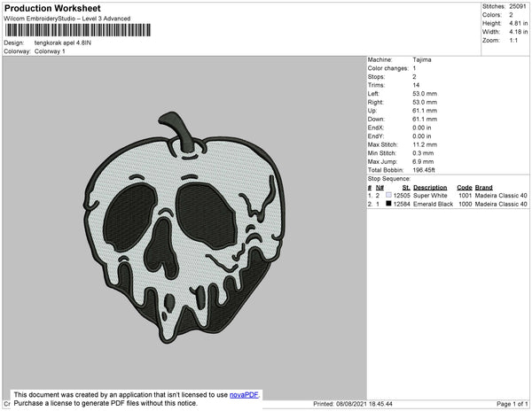The height and width of the screenshot is (411, 532).
Task: Click the 'Stop Sequence:' label
Action: pos(389,179)
